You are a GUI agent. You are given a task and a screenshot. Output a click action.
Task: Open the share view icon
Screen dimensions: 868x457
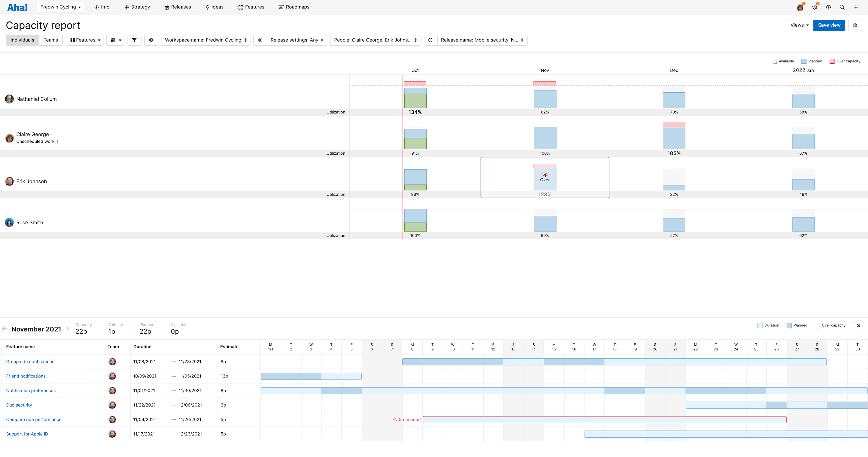[x=855, y=25]
